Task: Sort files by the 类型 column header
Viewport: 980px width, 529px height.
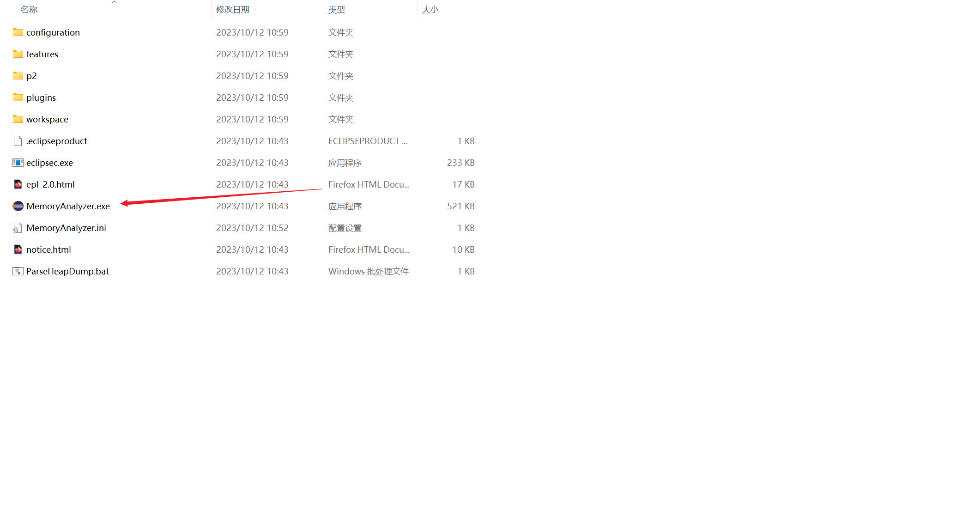Action: [x=337, y=10]
